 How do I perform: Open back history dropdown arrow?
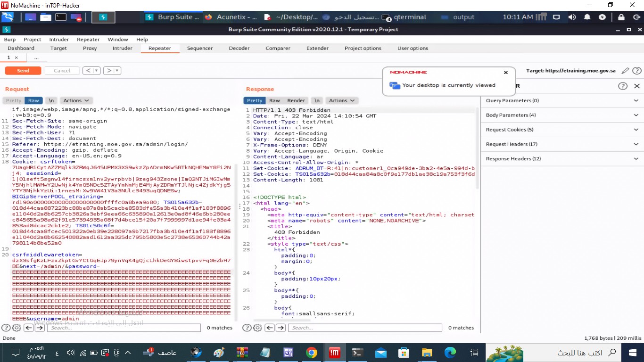(97, 71)
